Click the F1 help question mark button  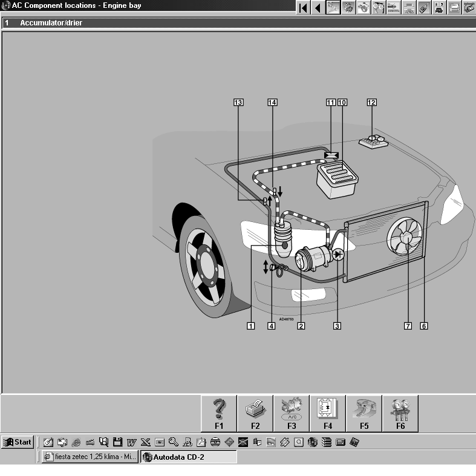click(218, 413)
